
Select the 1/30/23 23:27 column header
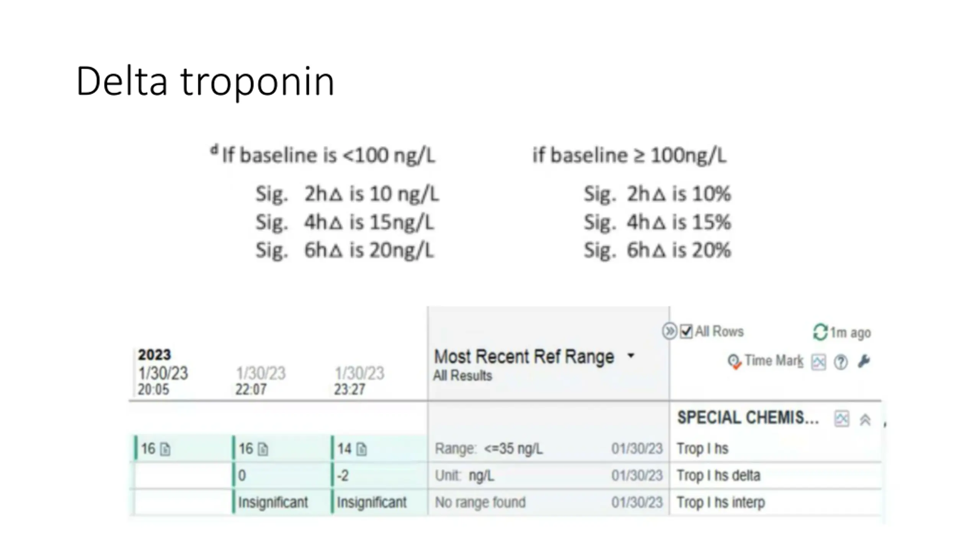coord(359,380)
